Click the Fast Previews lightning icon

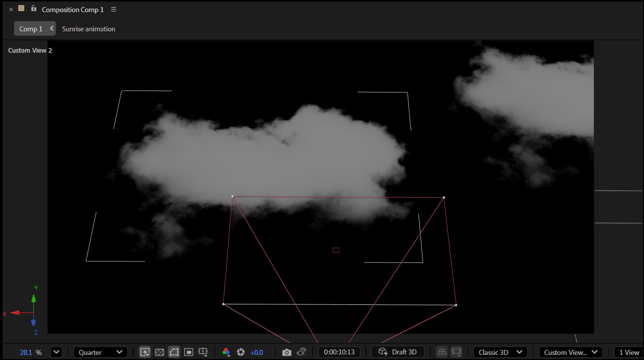tap(145, 352)
